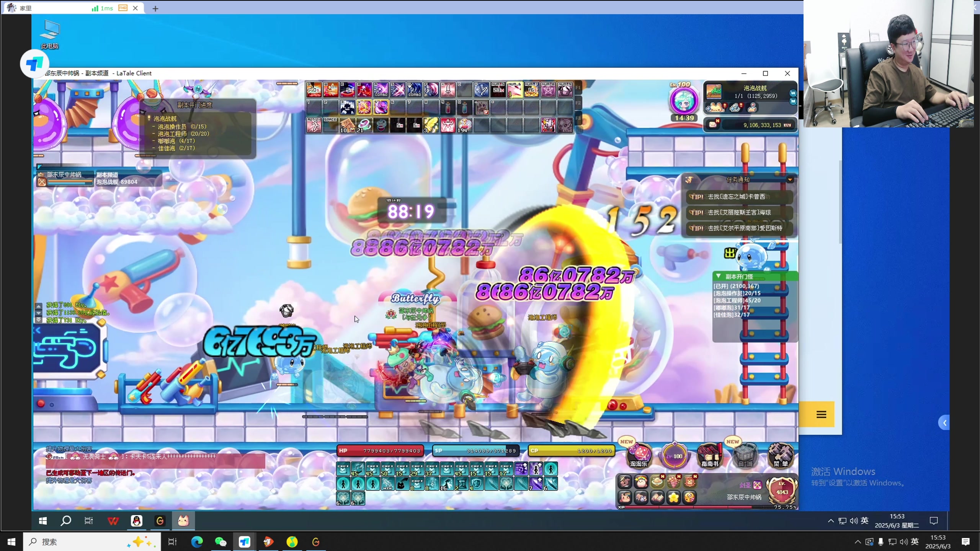The image size is (980, 551).
Task: Open the purple Lv 100 pass badge
Action: click(675, 455)
